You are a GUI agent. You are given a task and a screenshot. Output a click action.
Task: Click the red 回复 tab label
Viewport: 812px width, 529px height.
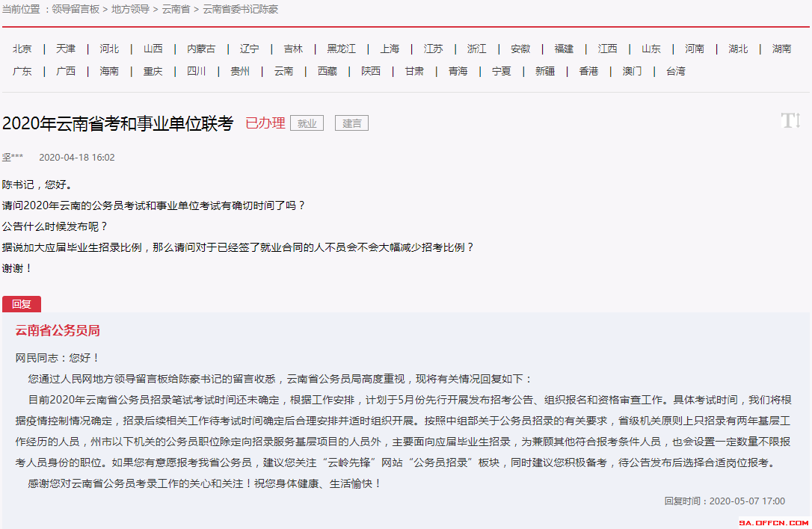(x=22, y=304)
